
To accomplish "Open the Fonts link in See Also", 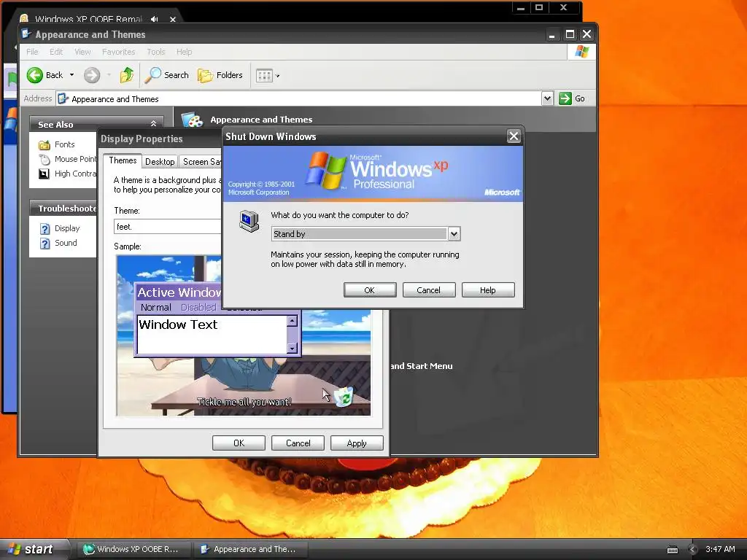I will coord(65,144).
